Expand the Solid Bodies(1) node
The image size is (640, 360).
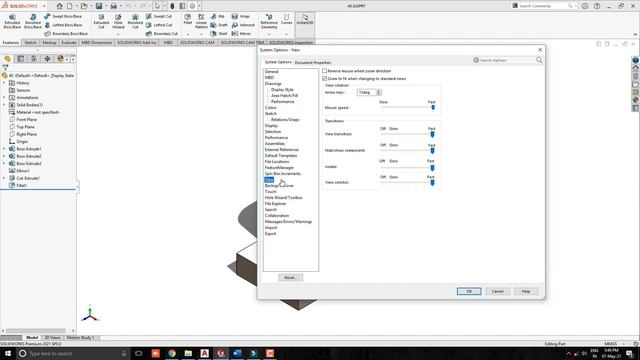pos(4,105)
